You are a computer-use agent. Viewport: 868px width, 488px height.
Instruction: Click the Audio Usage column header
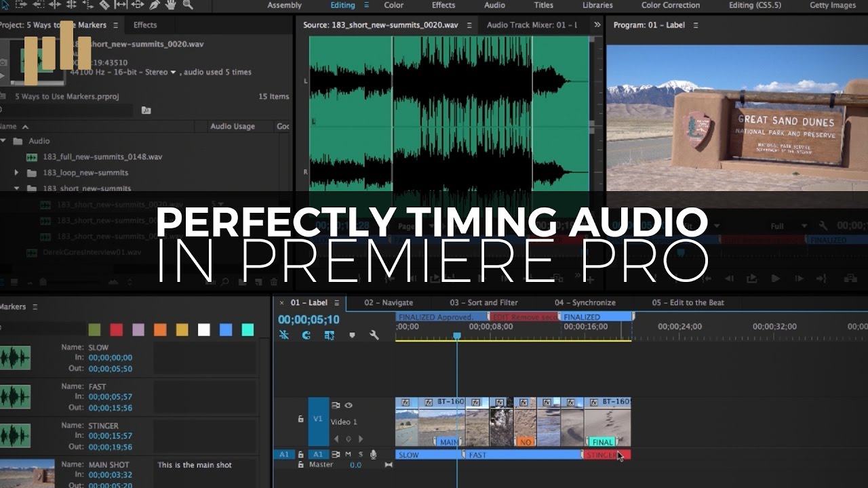pos(233,127)
